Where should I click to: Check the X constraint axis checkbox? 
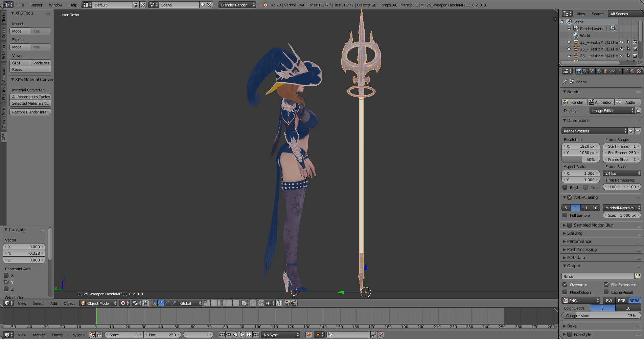[x=6, y=275]
